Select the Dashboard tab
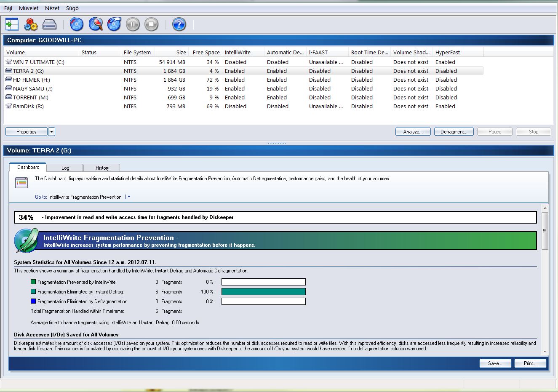Viewport: 558px width, 392px height. point(28,167)
